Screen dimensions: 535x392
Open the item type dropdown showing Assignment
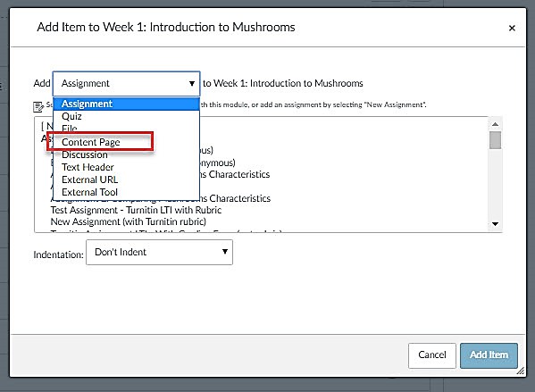tap(126, 84)
